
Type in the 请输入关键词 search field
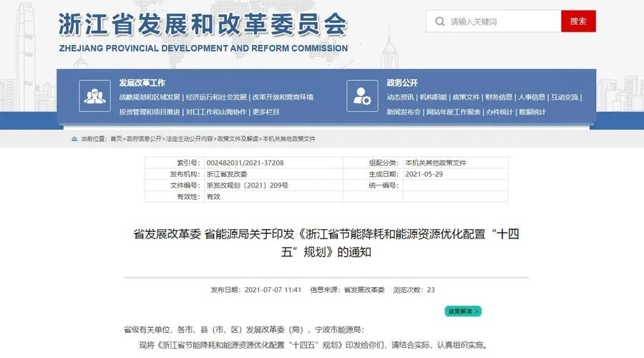[501, 21]
